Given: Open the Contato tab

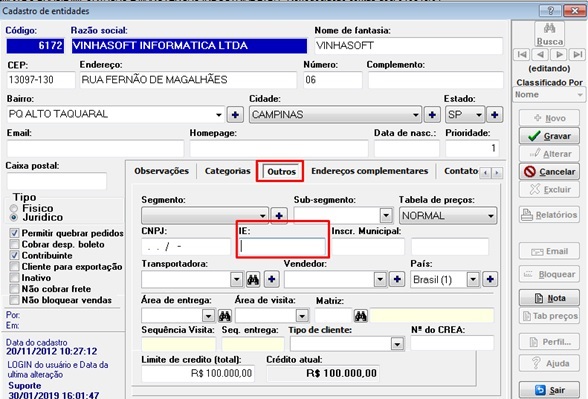Looking at the screenshot, I should click(x=461, y=171).
